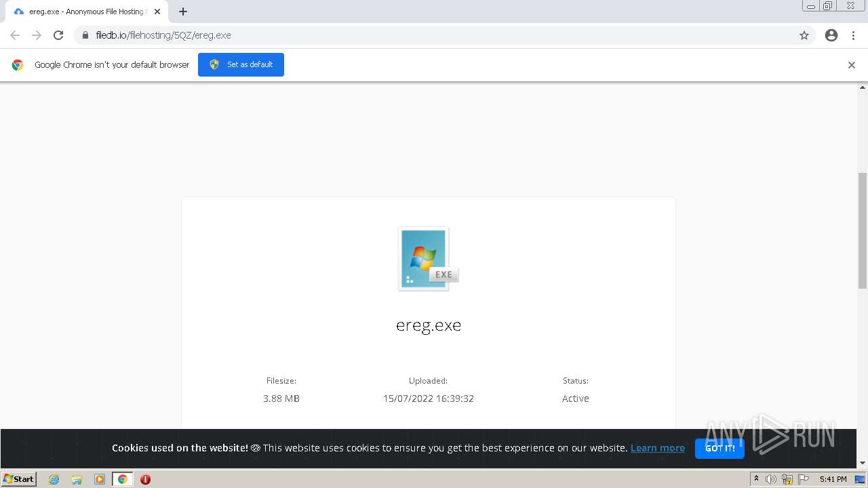Go back to previous page

click(x=15, y=35)
